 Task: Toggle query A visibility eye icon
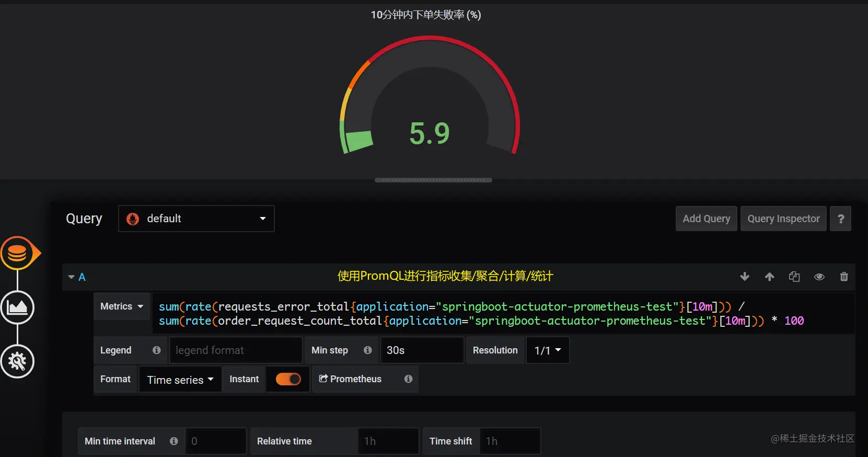click(x=819, y=277)
